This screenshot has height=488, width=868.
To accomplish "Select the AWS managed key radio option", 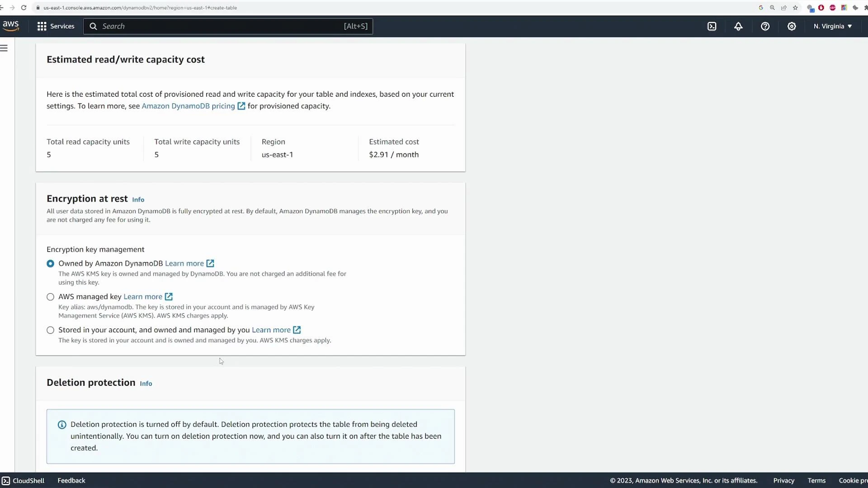I will point(50,297).
